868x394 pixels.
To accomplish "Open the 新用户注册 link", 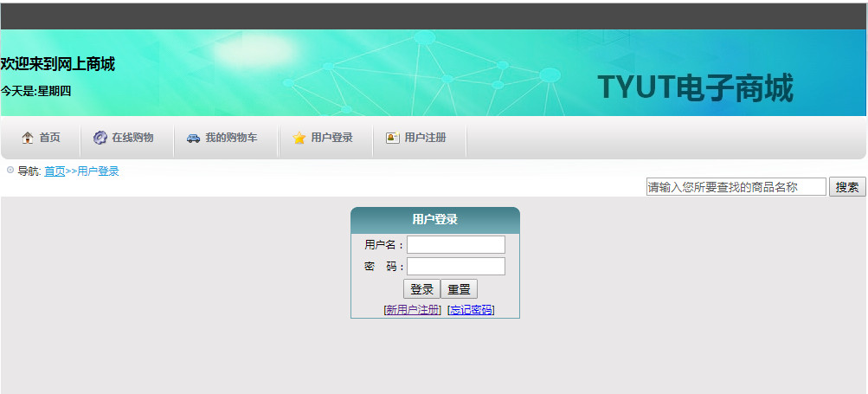I will [413, 310].
